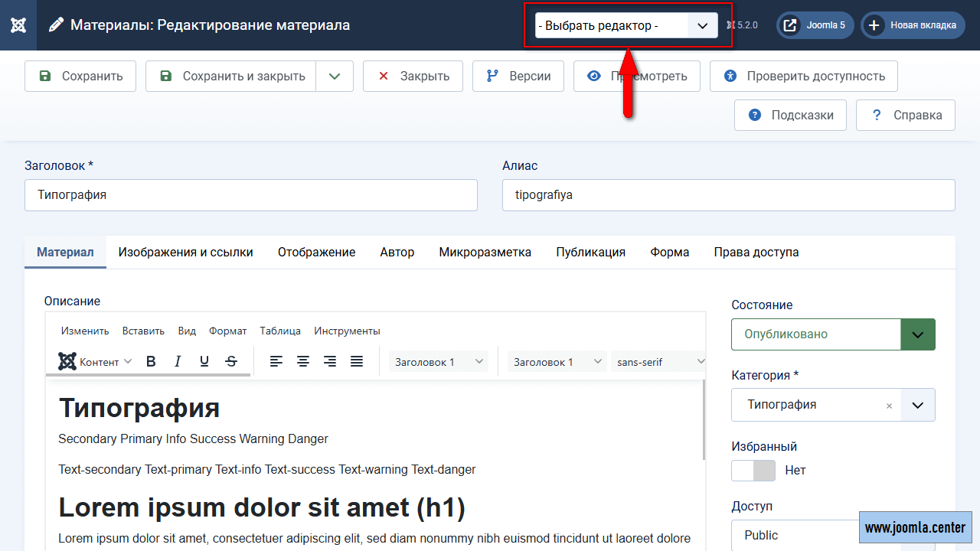Image resolution: width=980 pixels, height=551 pixels.
Task: Open the Вставить editor menu
Action: coord(143,331)
